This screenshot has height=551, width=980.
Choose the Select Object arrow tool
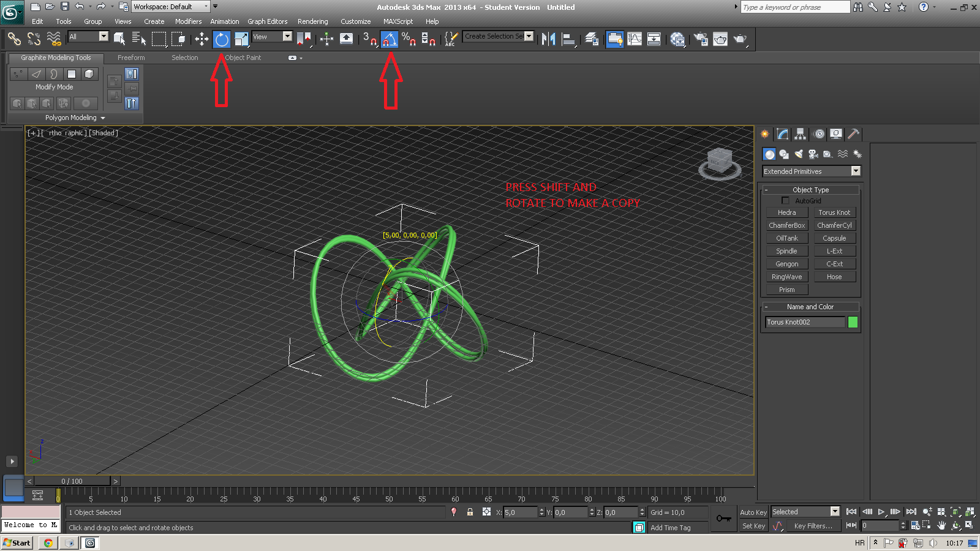pos(119,39)
